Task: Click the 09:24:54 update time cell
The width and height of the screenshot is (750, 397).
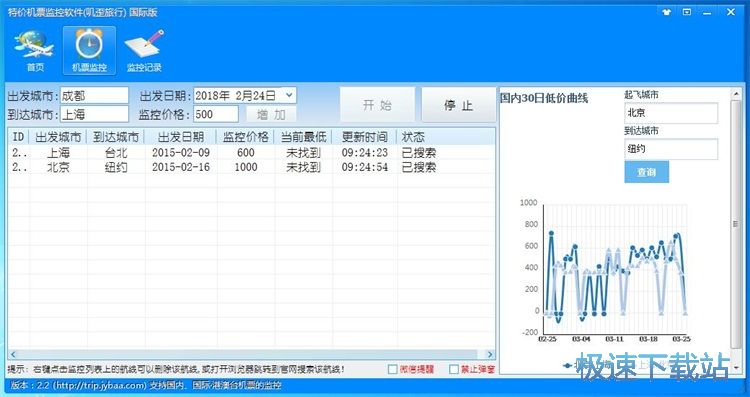Action: point(364,167)
